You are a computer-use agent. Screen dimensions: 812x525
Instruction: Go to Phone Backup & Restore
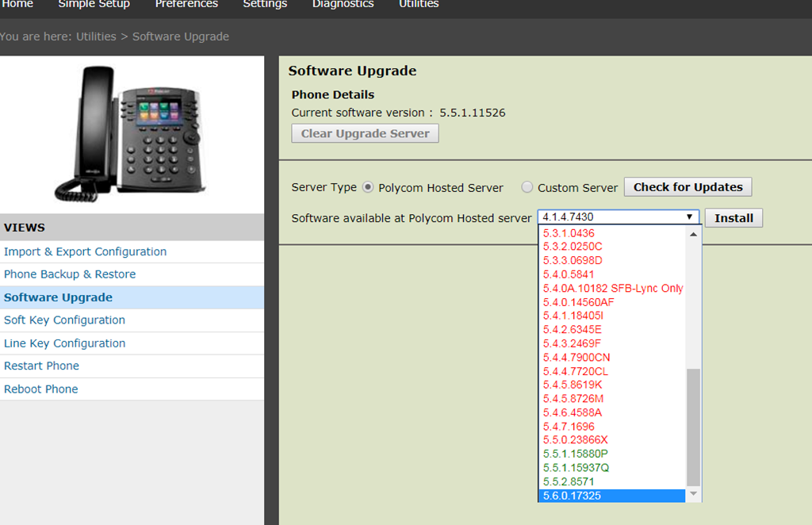click(x=70, y=274)
